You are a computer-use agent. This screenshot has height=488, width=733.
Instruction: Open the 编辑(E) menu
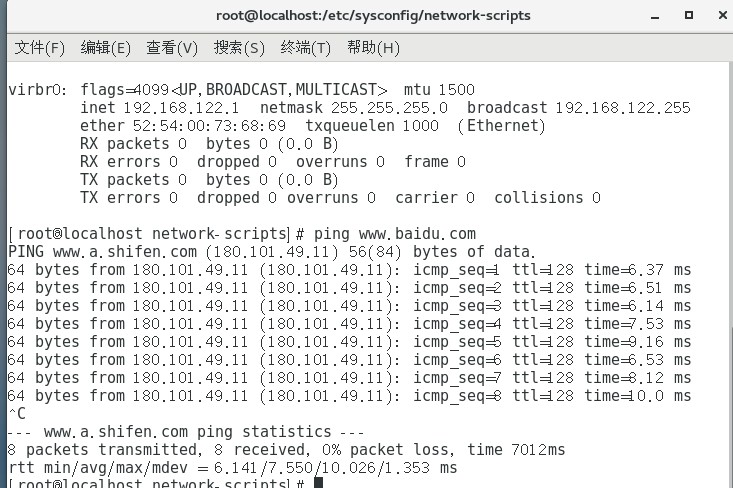coord(105,48)
